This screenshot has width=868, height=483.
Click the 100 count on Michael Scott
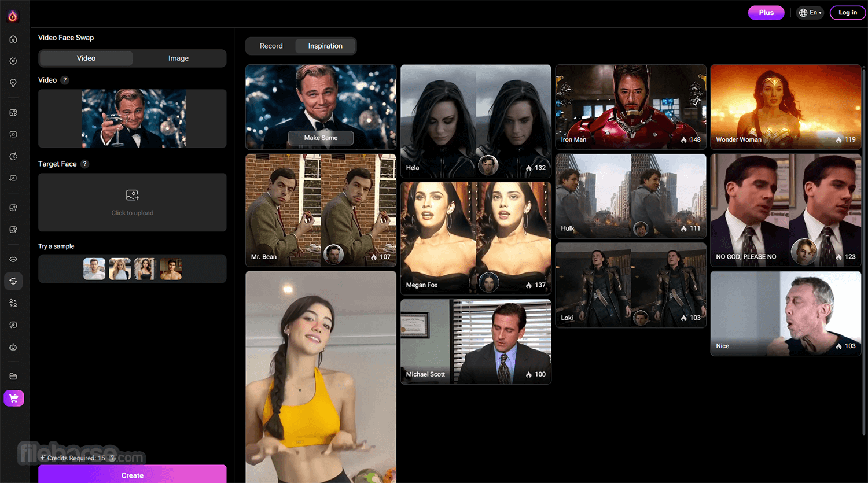540,375
